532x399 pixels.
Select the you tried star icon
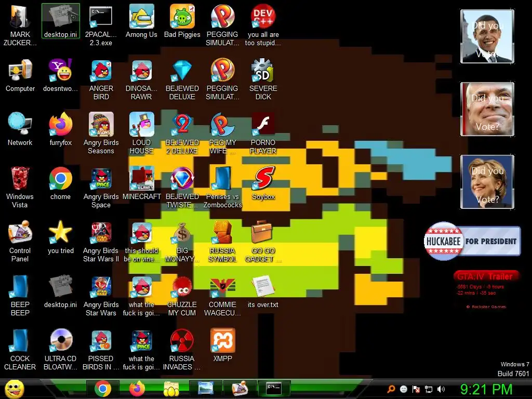(x=60, y=237)
